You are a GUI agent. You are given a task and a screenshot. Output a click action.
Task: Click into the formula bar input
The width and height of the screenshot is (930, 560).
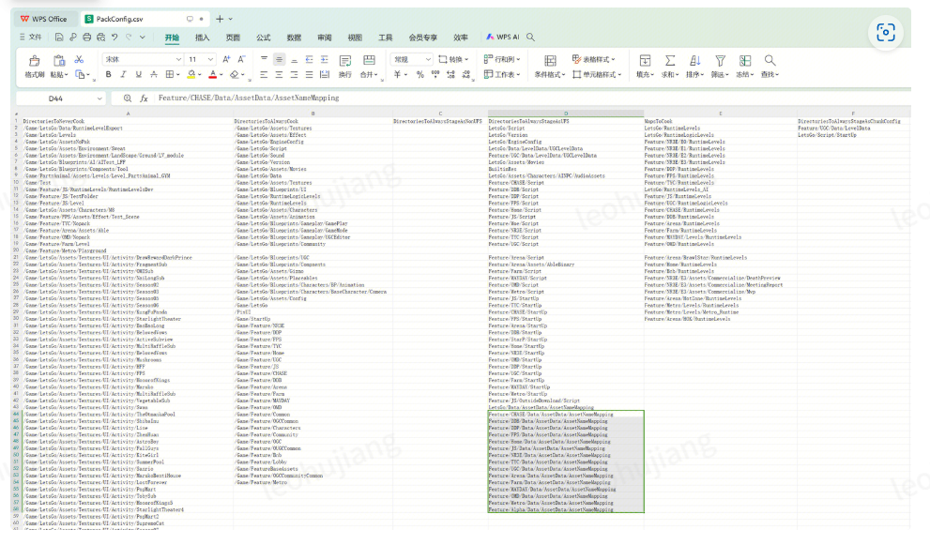[531, 98]
